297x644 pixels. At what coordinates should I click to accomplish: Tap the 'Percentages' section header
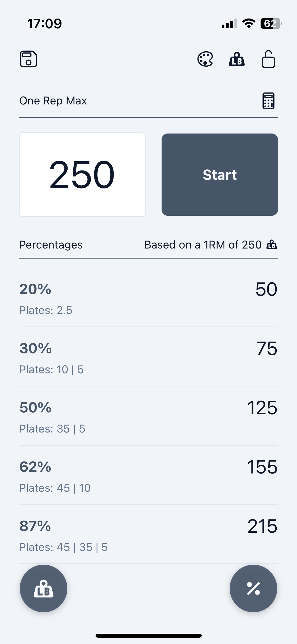coord(51,245)
